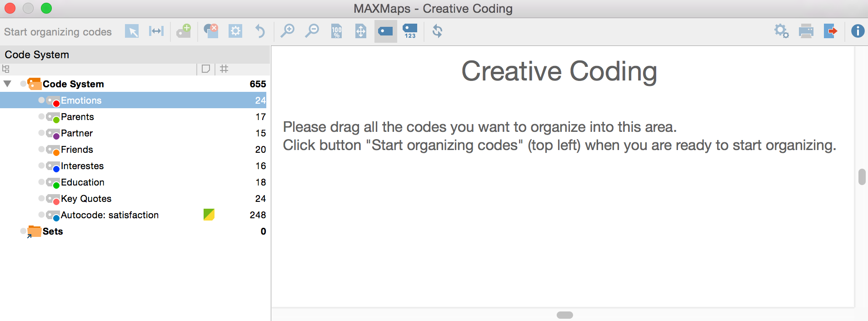Activate the link mode tool
868x321 pixels.
point(156,31)
